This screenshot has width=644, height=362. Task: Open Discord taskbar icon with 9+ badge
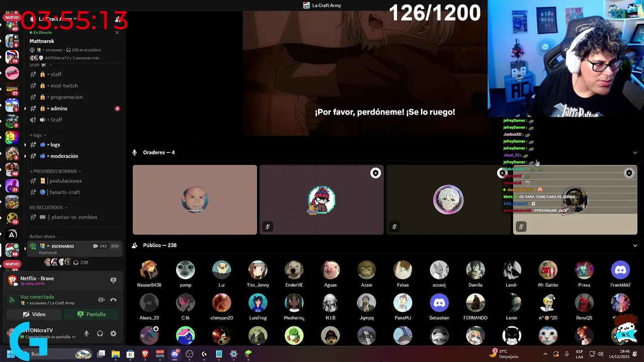175,354
